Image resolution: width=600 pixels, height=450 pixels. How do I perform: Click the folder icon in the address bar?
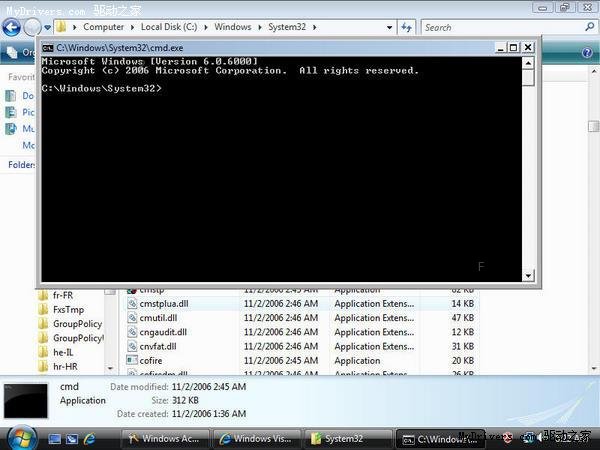click(61, 27)
